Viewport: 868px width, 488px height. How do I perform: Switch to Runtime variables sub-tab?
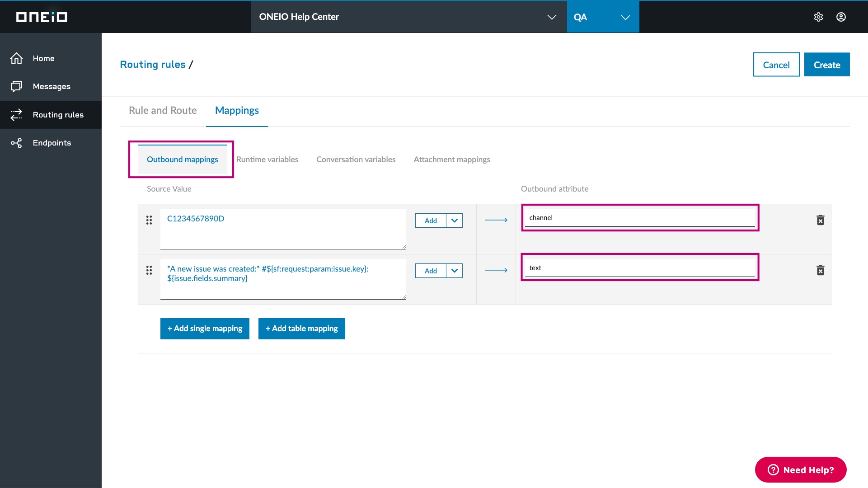tap(267, 160)
